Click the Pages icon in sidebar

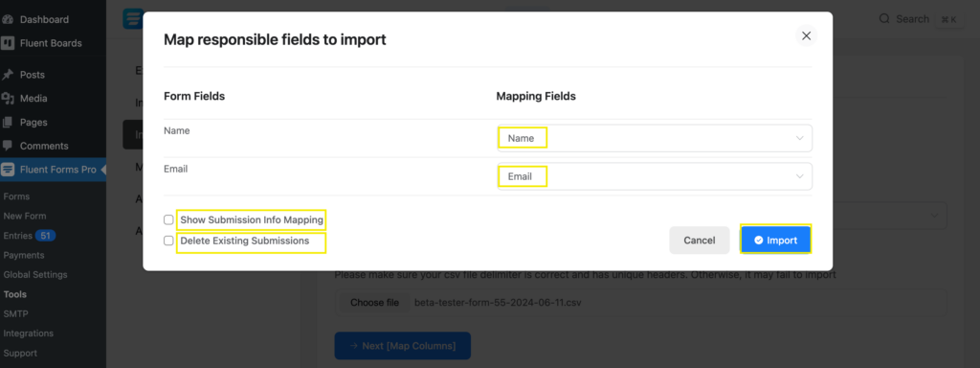(x=8, y=122)
